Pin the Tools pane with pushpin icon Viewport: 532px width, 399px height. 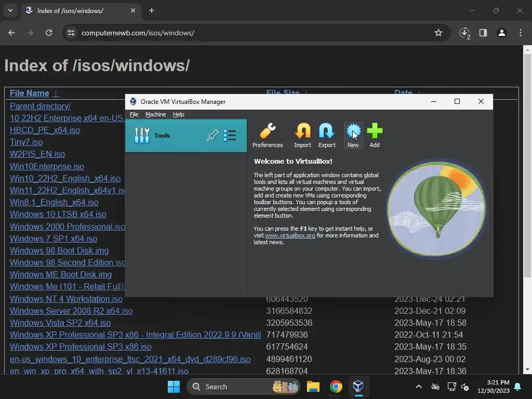(x=212, y=136)
